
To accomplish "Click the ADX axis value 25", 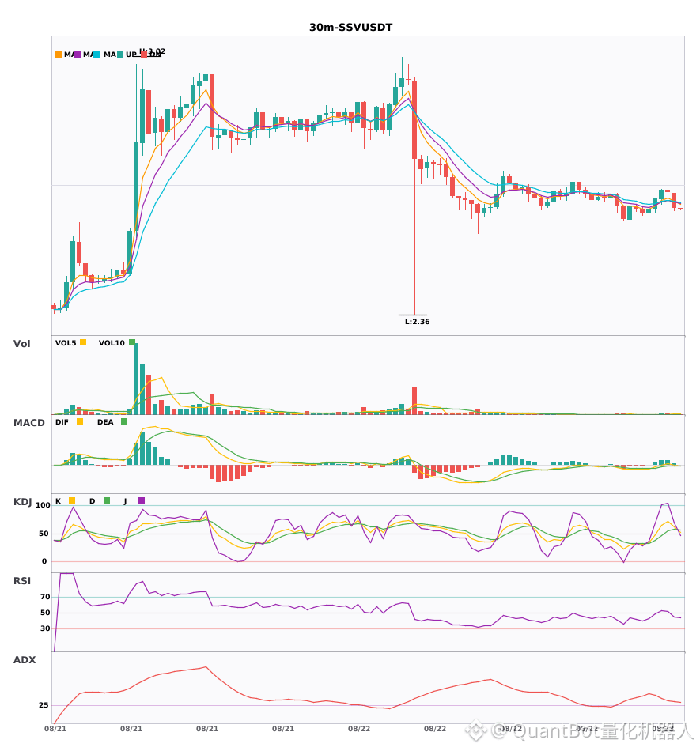I will coord(44,705).
